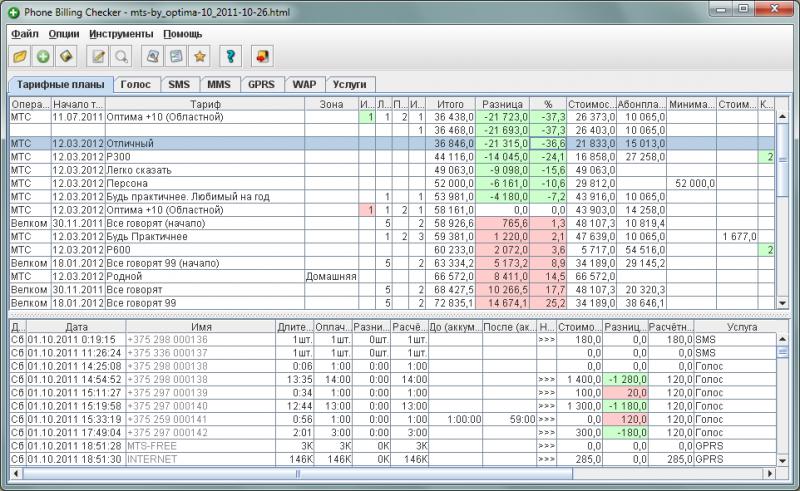The width and height of the screenshot is (800, 491).
Task: Sort by the Итого column header
Action: point(450,104)
